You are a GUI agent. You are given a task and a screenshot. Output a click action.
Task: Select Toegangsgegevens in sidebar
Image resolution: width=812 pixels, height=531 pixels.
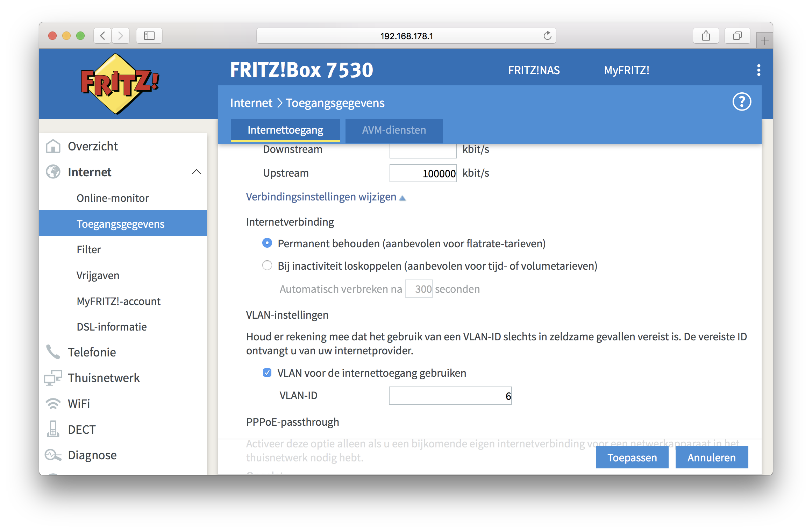(x=123, y=223)
